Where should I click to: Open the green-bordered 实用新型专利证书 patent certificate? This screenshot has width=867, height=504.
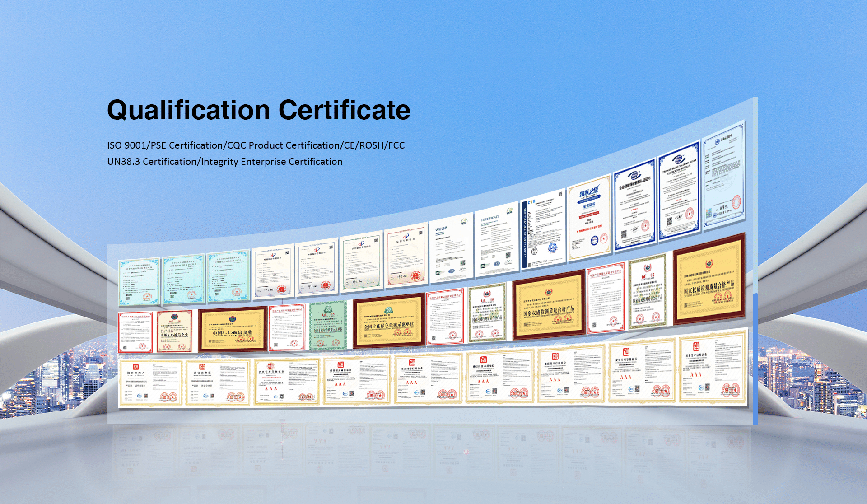point(361,263)
